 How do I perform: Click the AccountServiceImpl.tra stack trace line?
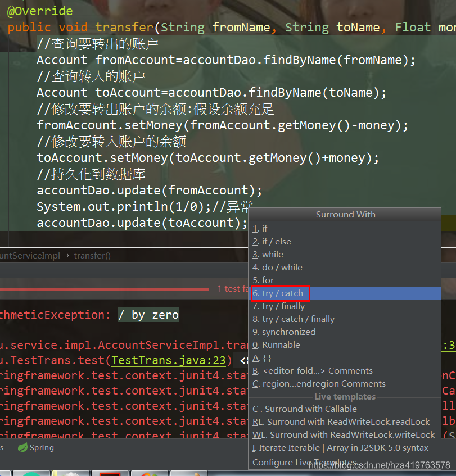[x=124, y=345]
